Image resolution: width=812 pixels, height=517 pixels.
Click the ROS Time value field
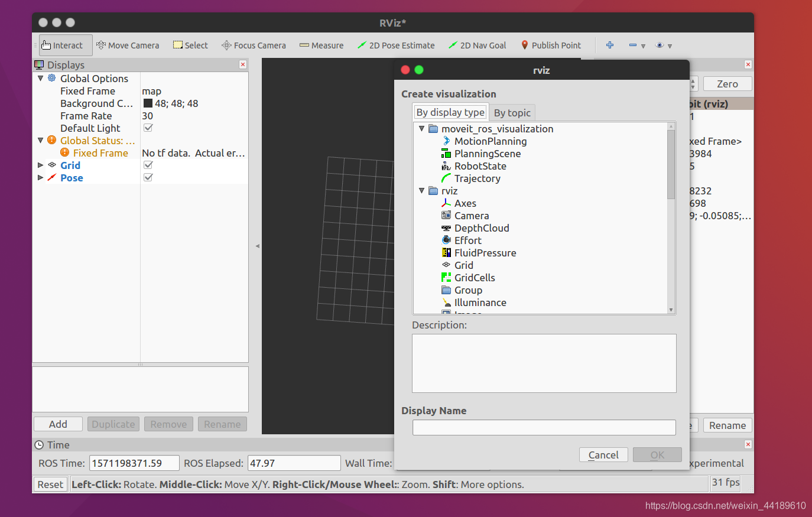tap(134, 463)
